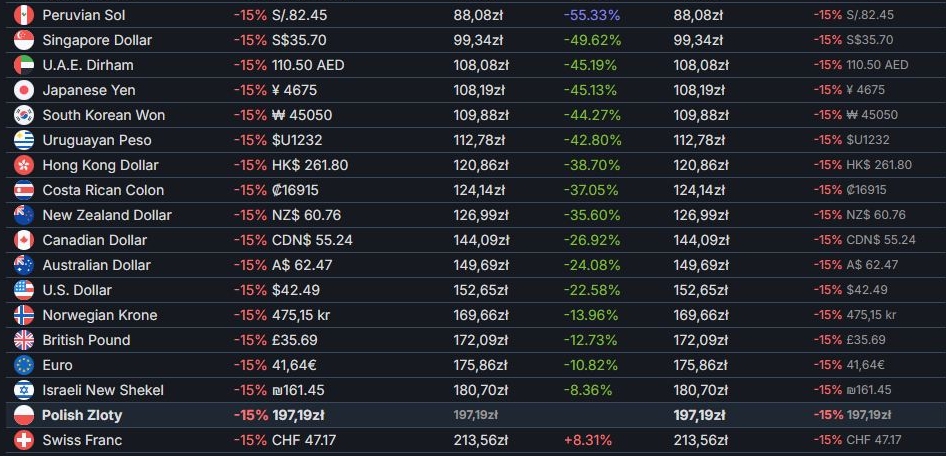Click the New Zealand flag icon
Screen dimensions: 946x456
click(25, 215)
